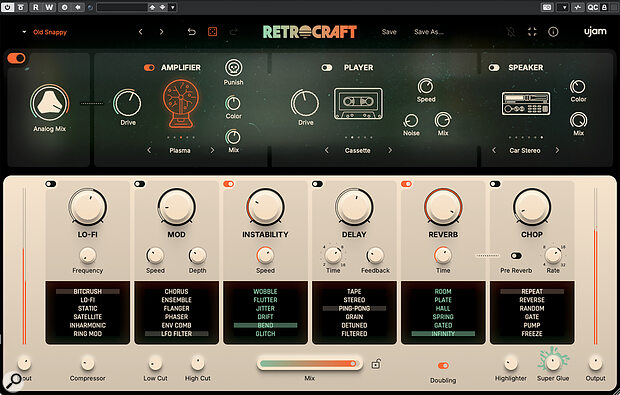Click the mix lock icon
Screen dimensions: 620x395
coord(376,364)
